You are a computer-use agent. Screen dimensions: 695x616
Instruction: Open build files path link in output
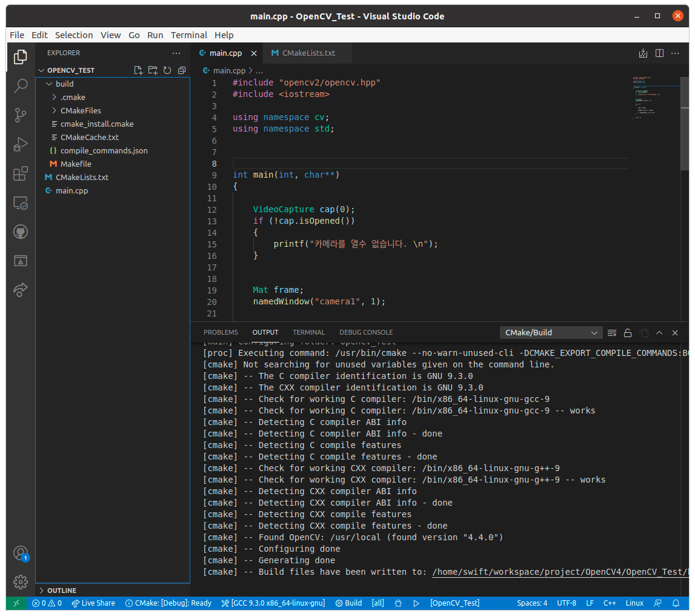pyautogui.click(x=560, y=572)
